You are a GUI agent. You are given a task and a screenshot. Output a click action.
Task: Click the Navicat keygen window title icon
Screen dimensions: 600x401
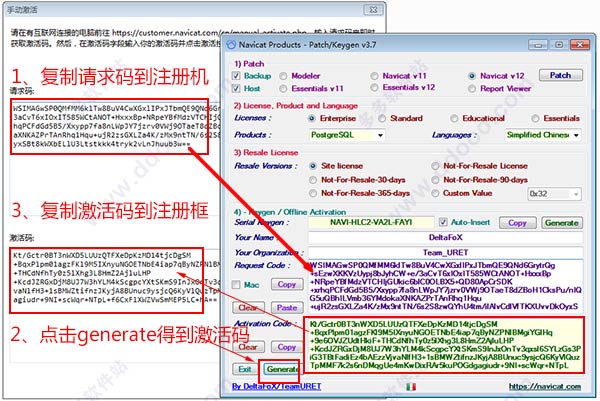[x=231, y=44]
